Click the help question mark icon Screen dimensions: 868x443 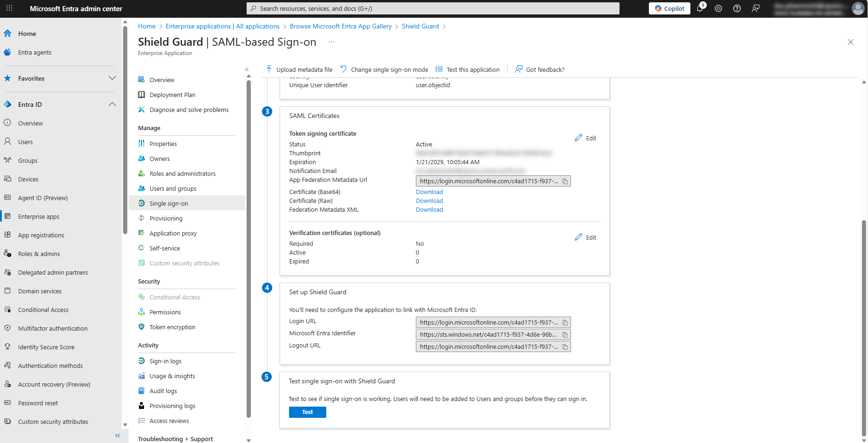737,8
